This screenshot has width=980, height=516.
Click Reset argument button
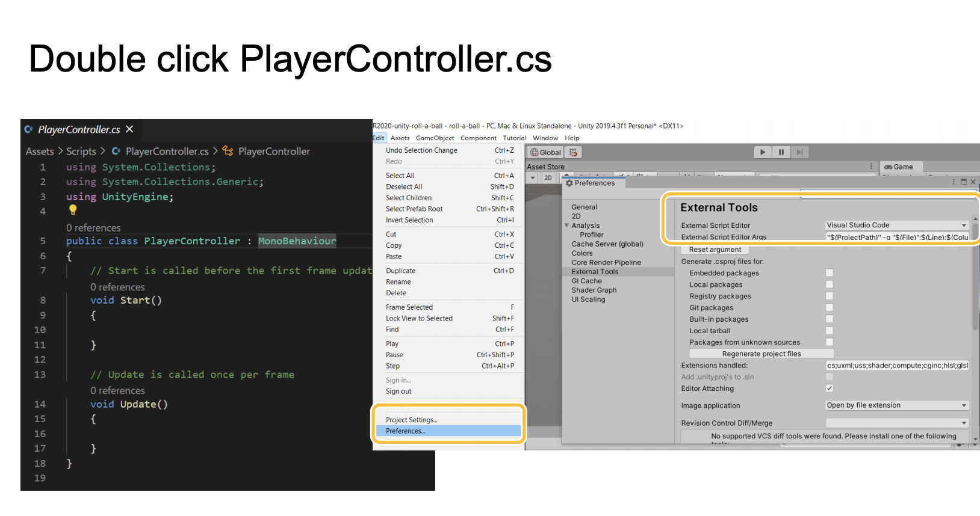(x=715, y=250)
